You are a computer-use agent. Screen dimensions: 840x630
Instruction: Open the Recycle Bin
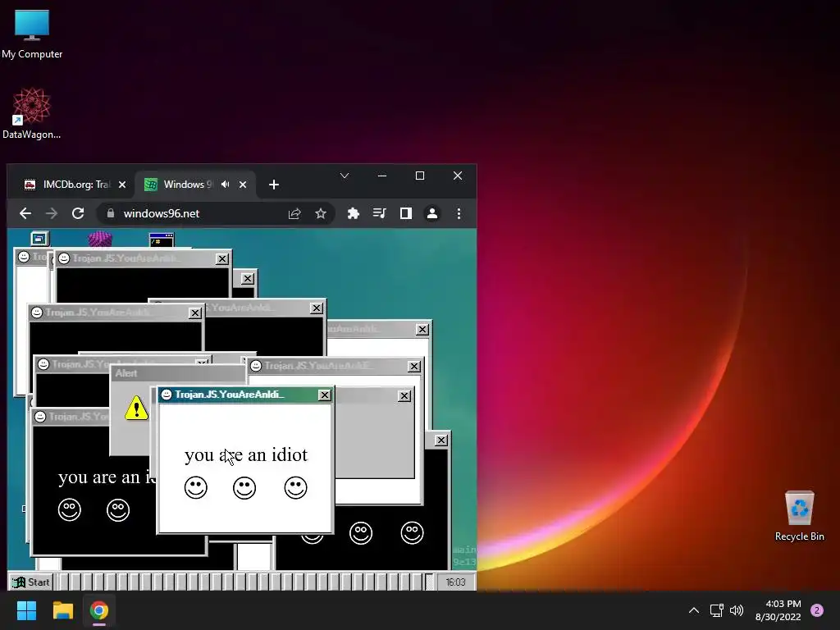click(x=799, y=516)
